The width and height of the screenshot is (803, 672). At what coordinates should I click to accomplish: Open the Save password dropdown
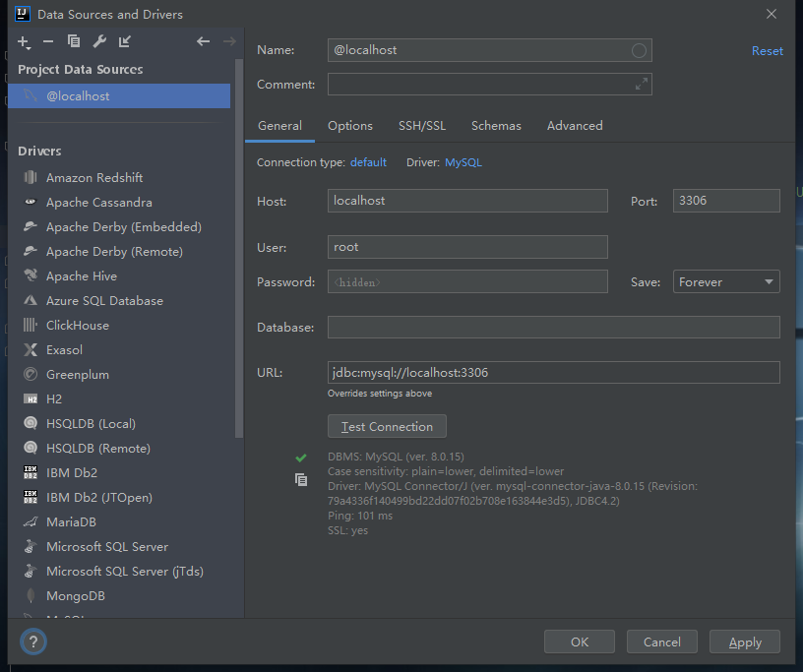click(726, 282)
